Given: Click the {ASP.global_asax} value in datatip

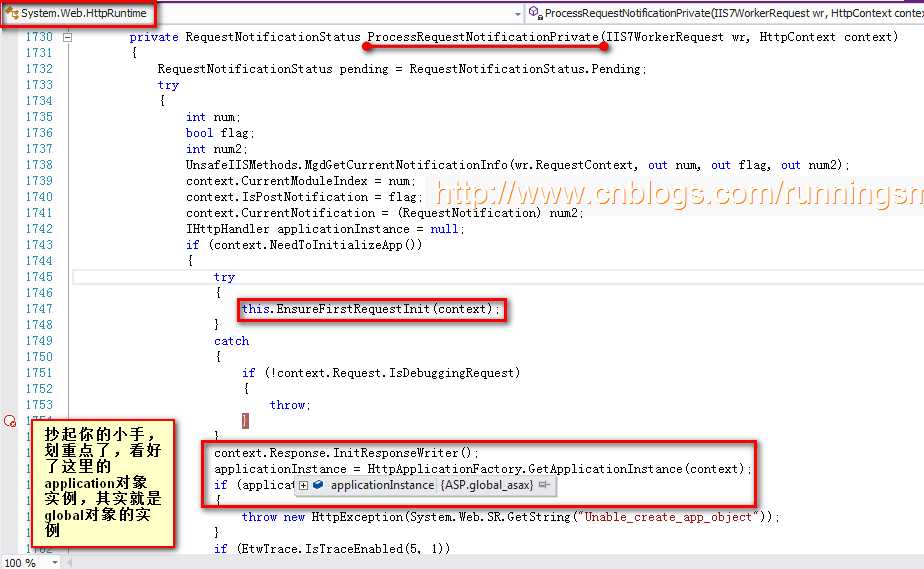Looking at the screenshot, I should point(486,485).
